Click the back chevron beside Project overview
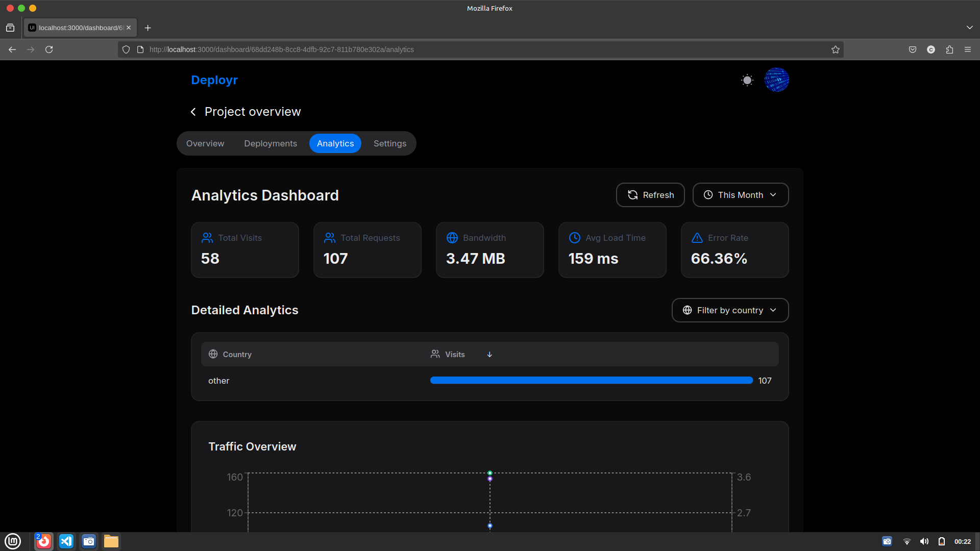This screenshot has height=551, width=980. point(193,112)
